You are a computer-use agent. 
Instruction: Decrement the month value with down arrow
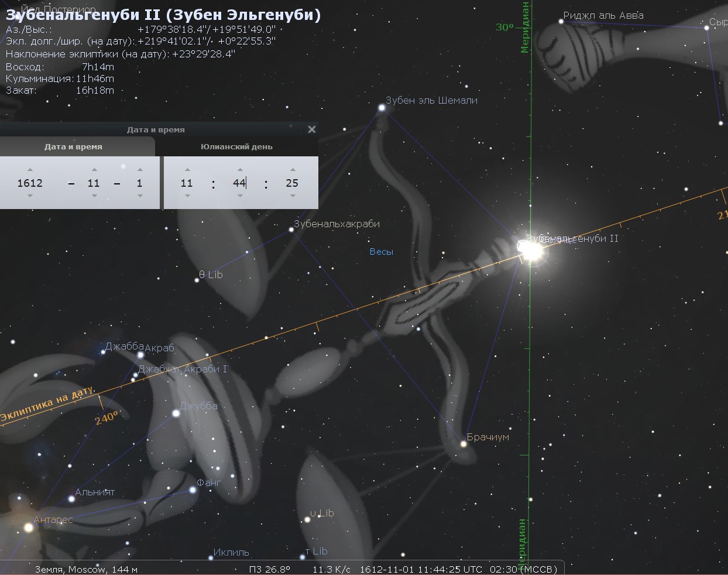tap(94, 196)
